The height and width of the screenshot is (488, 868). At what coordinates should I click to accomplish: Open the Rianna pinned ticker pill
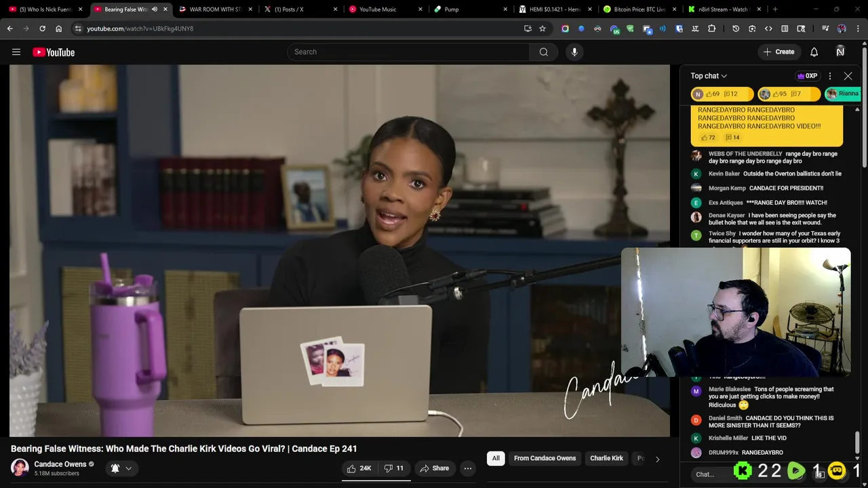pyautogui.click(x=844, y=94)
